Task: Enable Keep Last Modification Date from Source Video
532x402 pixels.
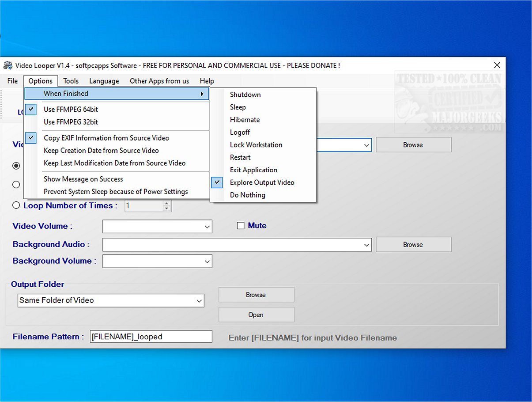Action: point(117,163)
